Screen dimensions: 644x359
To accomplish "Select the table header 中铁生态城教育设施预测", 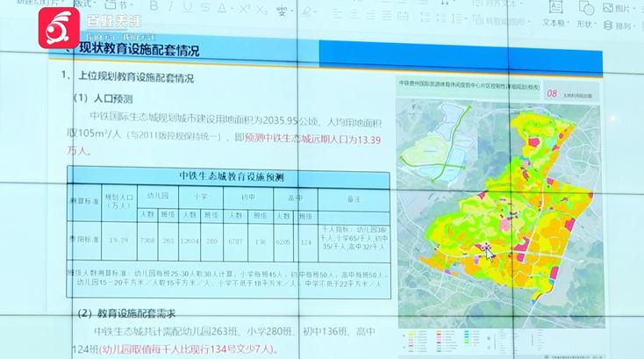I will click(232, 177).
